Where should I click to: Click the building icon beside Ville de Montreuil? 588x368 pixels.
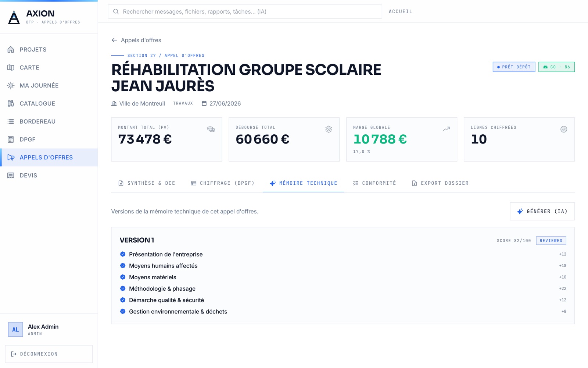114,103
